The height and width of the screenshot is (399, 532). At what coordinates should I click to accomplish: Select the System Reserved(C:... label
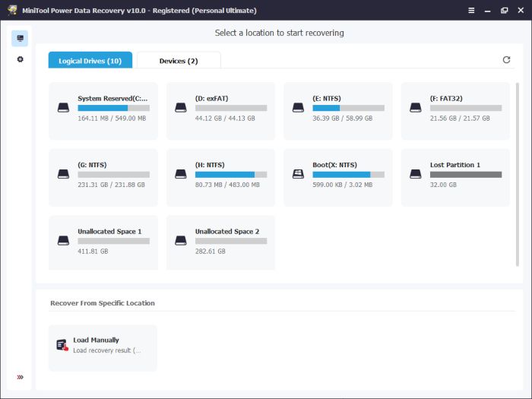tap(112, 98)
